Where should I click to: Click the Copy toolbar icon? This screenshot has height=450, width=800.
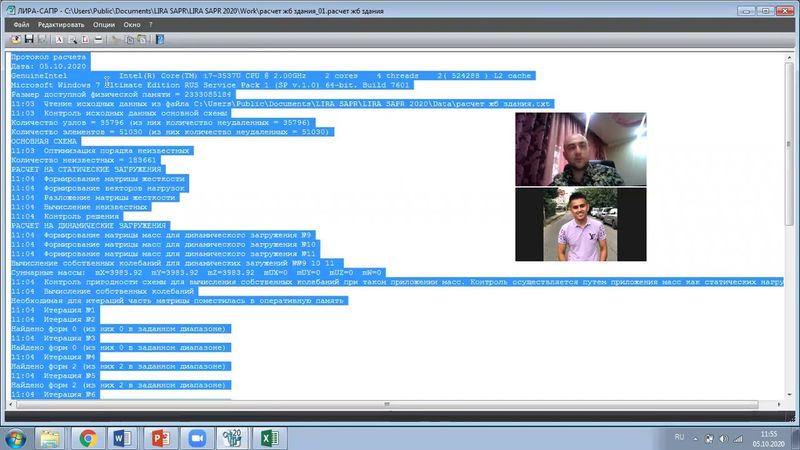point(128,38)
